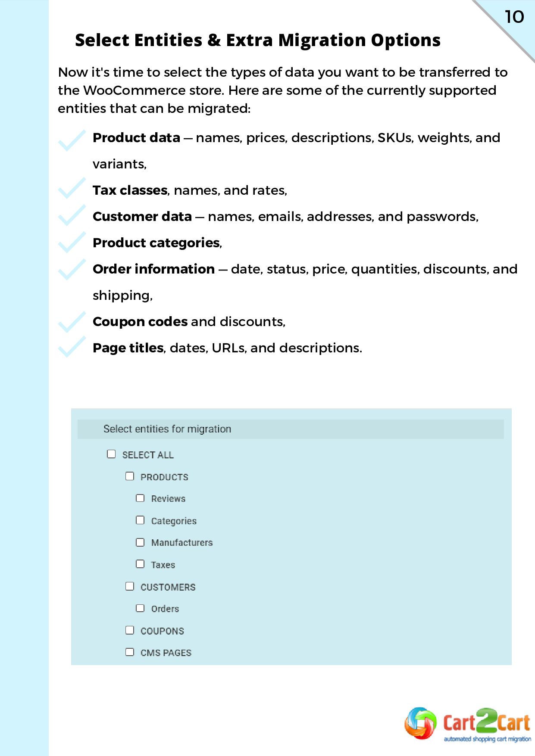Click the page number 10 corner

(514, 17)
